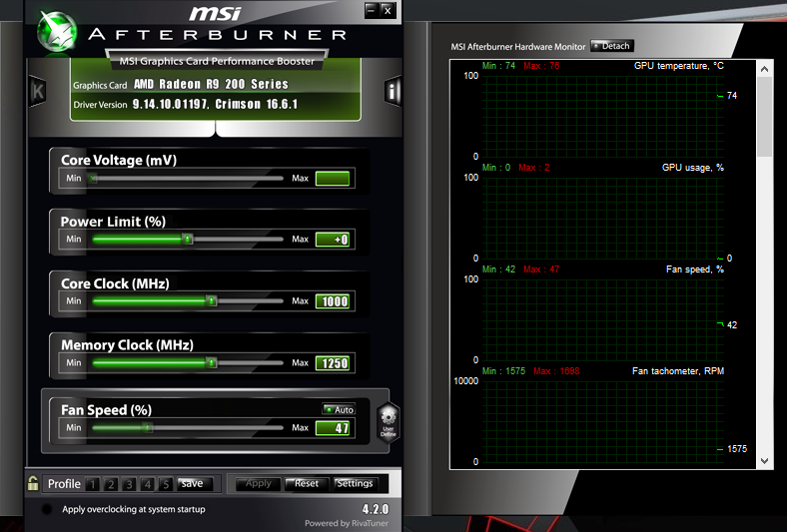Image resolution: width=787 pixels, height=532 pixels.
Task: Click the Fan Speed 47 value field
Action: 333,428
